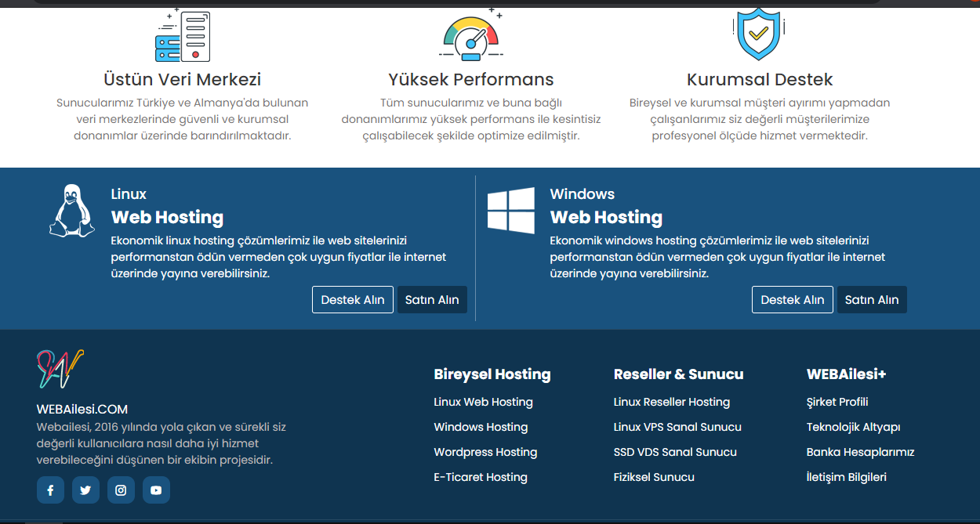Click the shield checkmark support icon
The height and width of the screenshot is (524, 980).
pyautogui.click(x=759, y=34)
